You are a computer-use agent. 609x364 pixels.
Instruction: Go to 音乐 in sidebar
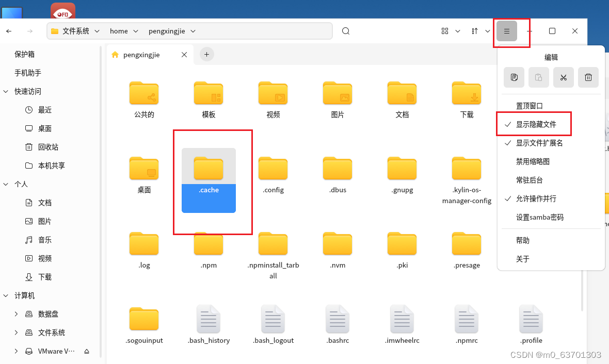[45, 240]
